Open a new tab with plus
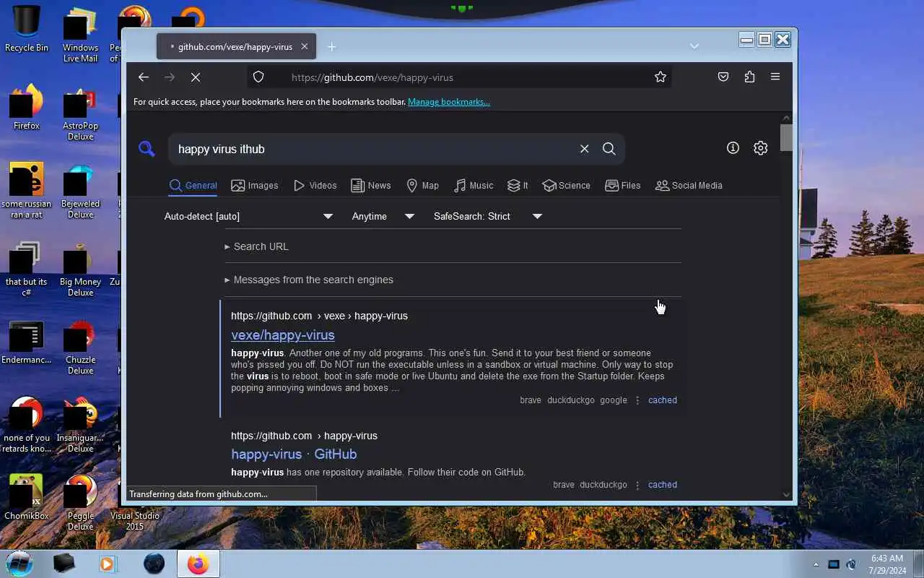The height and width of the screenshot is (578, 924). pos(331,47)
